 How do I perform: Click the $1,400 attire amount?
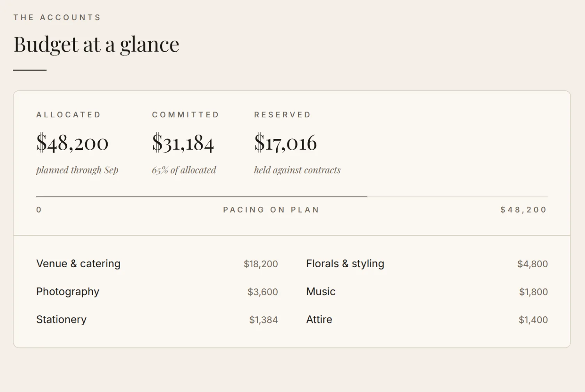click(533, 320)
